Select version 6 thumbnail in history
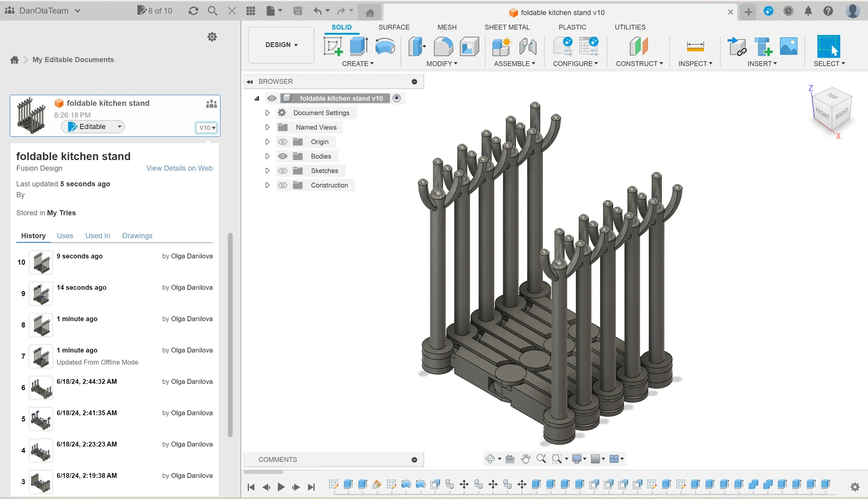868x499 pixels. [x=41, y=388]
